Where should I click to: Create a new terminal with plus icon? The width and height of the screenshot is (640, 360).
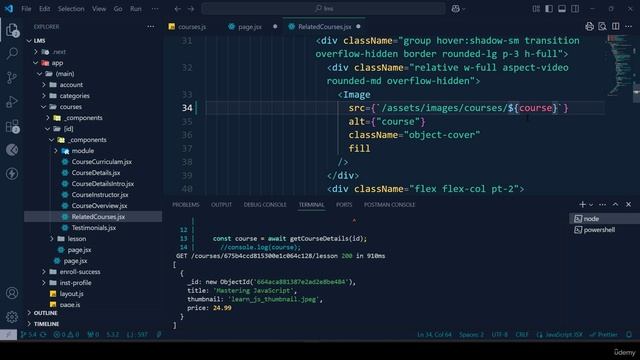click(x=582, y=204)
